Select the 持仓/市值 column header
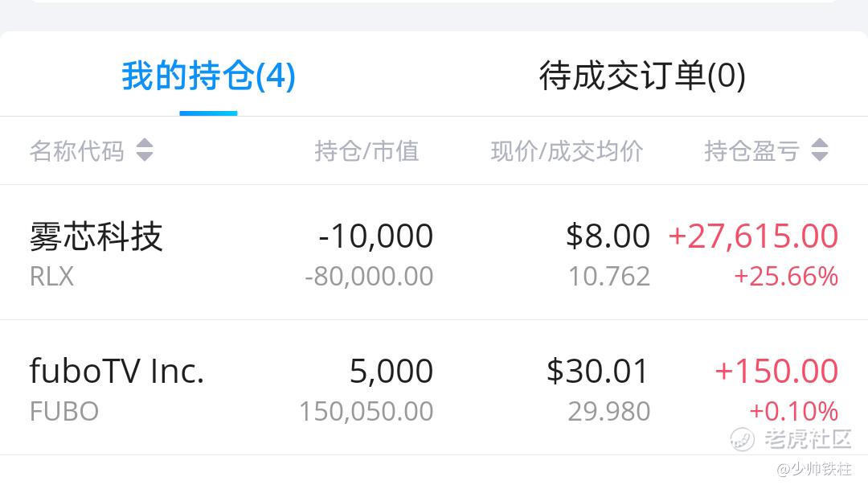The height and width of the screenshot is (489, 868). 366,150
